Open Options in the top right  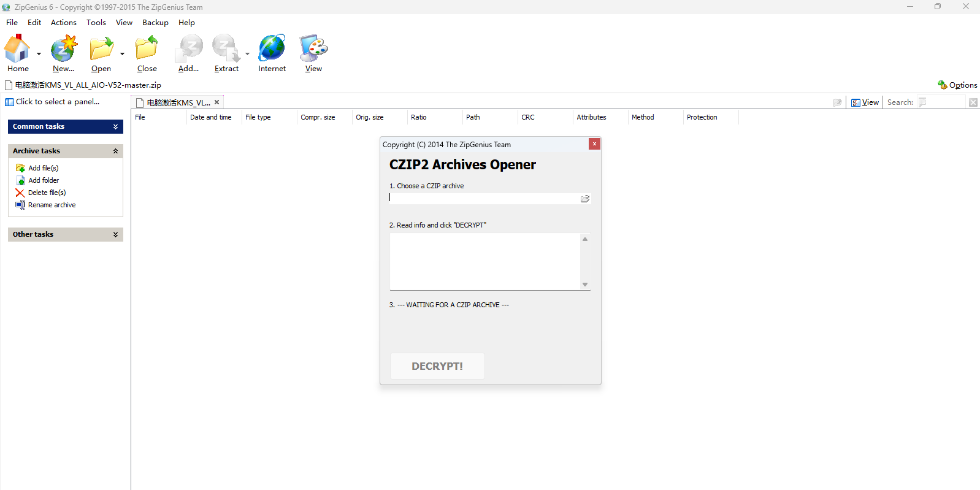click(x=957, y=85)
